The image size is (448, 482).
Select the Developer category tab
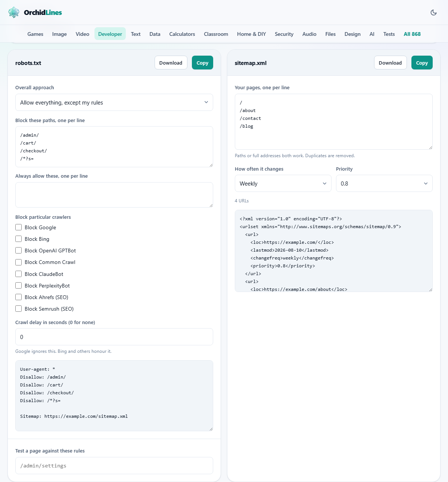click(x=110, y=34)
